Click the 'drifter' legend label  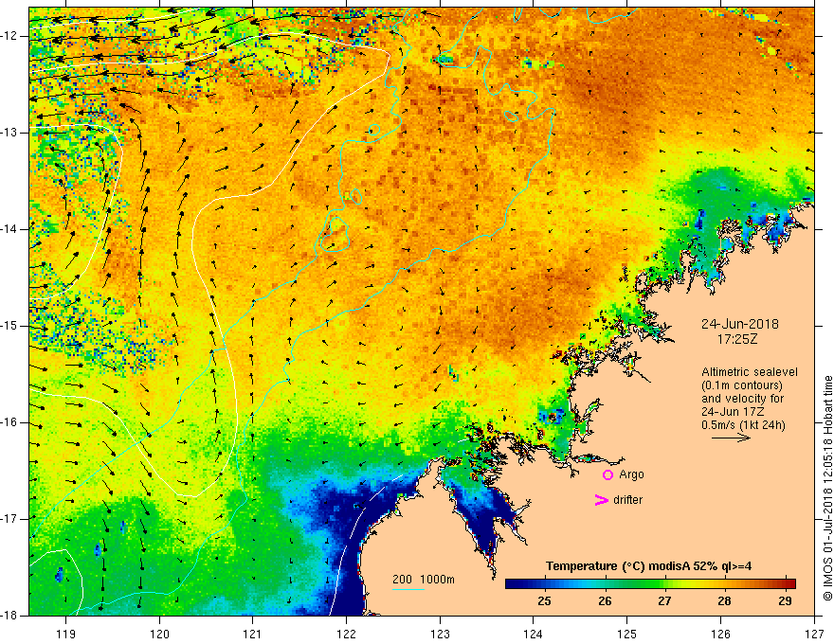(x=627, y=500)
